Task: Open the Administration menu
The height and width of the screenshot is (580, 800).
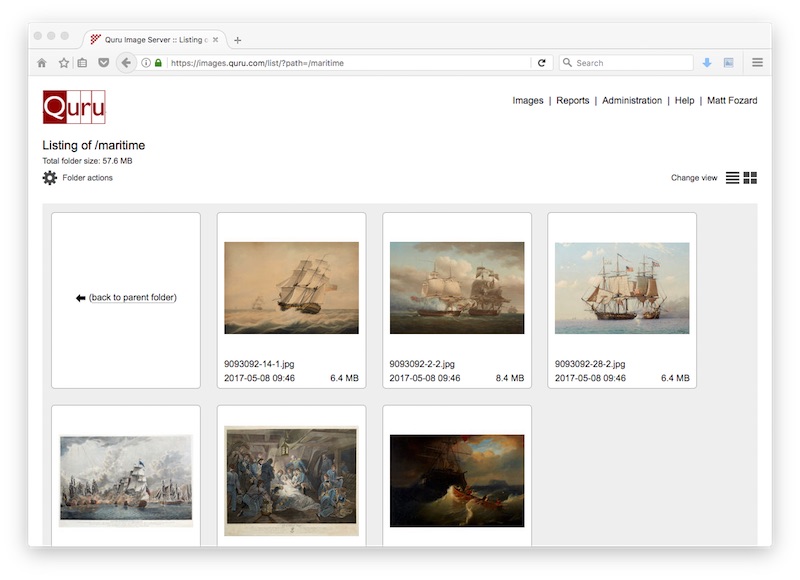Action: [x=632, y=100]
